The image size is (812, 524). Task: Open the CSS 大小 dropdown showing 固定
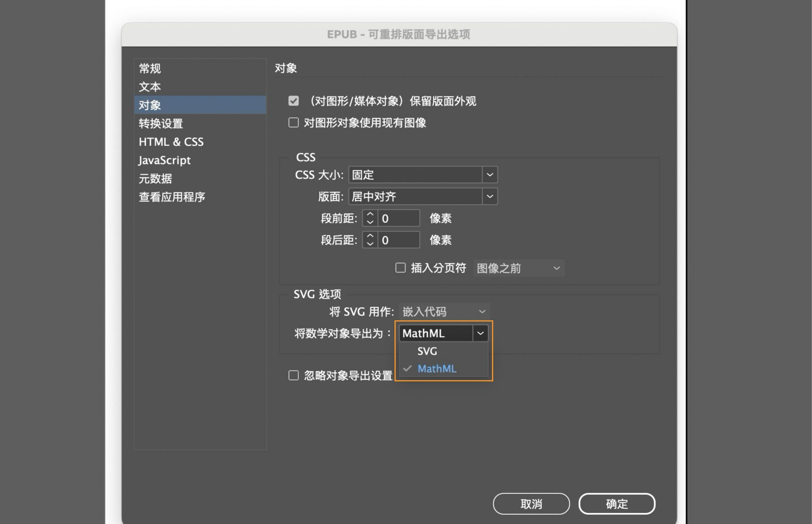[x=490, y=174]
